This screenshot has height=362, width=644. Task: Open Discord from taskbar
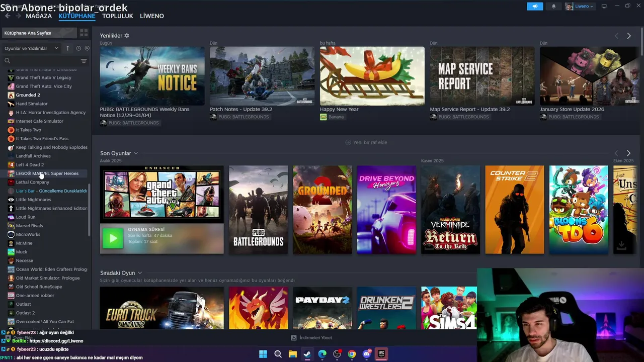point(367,354)
